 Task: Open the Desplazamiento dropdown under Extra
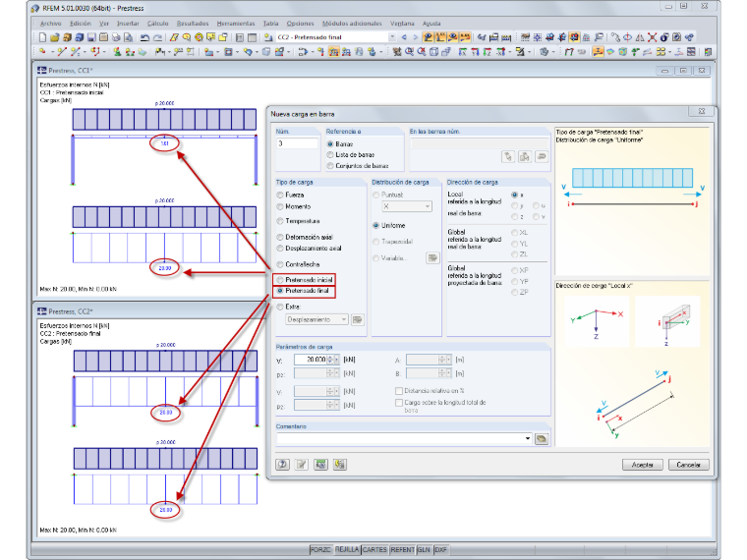pos(317,319)
